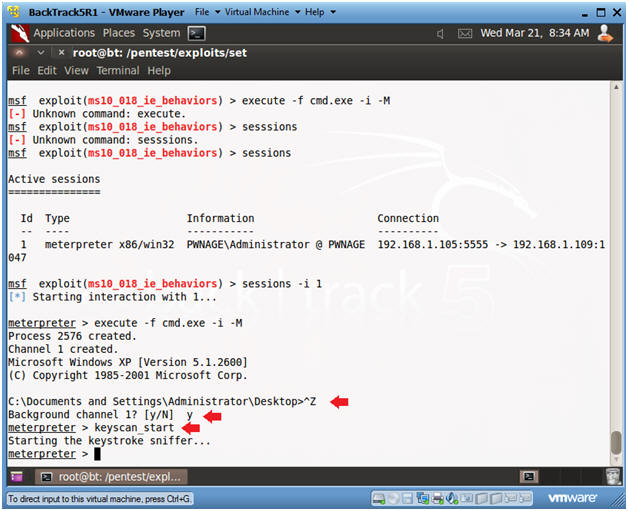Click the VMware printer status icon
The width and height of the screenshot is (628, 511).
click(437, 499)
